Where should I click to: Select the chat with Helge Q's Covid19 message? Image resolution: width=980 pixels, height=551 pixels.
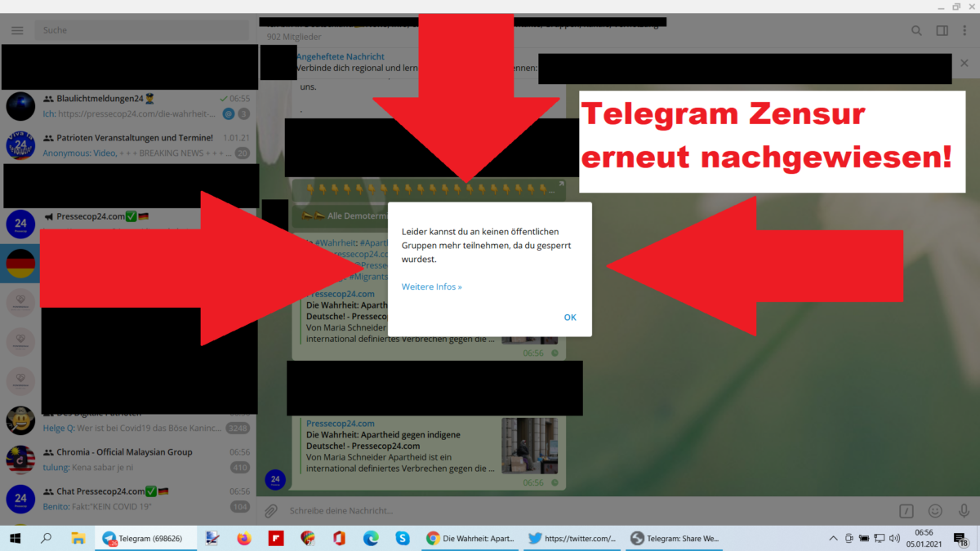click(128, 421)
